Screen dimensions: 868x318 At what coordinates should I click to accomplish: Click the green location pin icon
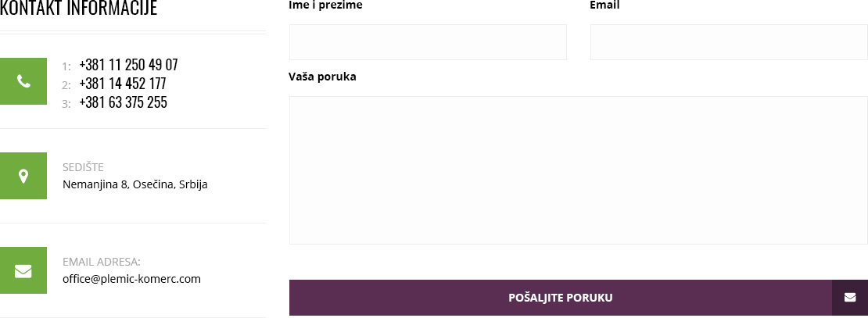(x=23, y=176)
